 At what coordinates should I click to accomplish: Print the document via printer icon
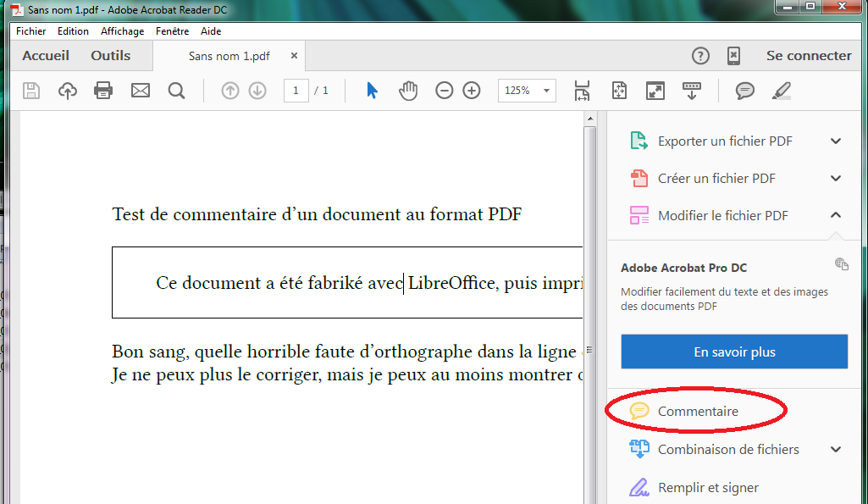tap(103, 91)
